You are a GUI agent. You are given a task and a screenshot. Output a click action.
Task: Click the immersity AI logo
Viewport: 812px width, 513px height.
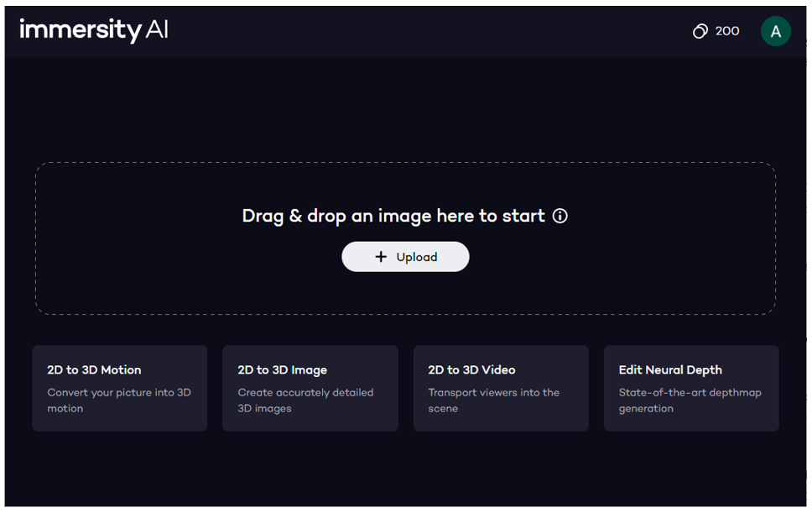click(x=94, y=30)
